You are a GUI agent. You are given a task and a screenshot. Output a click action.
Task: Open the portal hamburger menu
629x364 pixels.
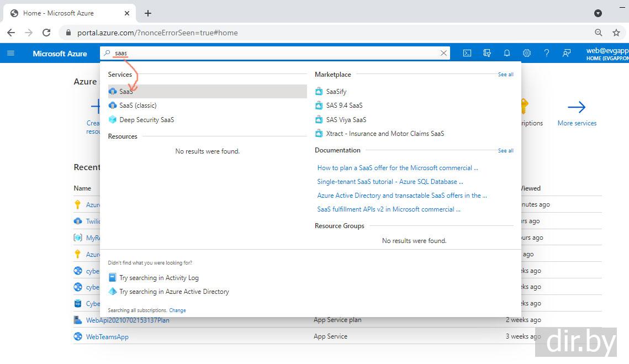10,53
